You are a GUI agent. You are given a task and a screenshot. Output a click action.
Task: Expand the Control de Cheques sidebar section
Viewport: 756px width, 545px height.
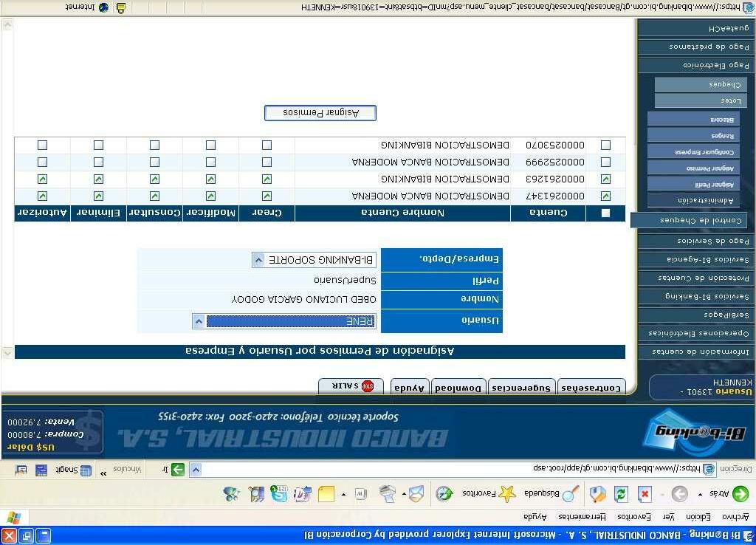[689, 220]
